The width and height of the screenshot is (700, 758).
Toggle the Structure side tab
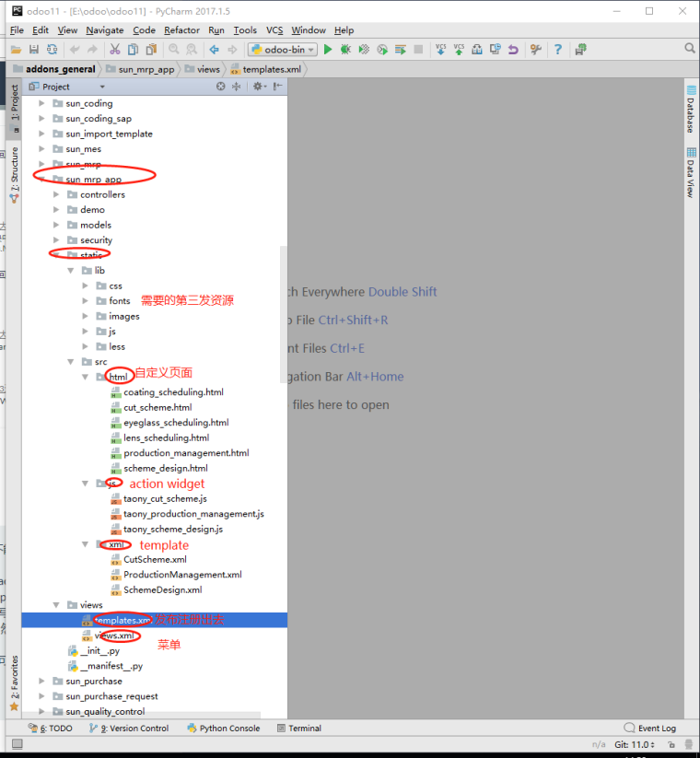[15, 174]
